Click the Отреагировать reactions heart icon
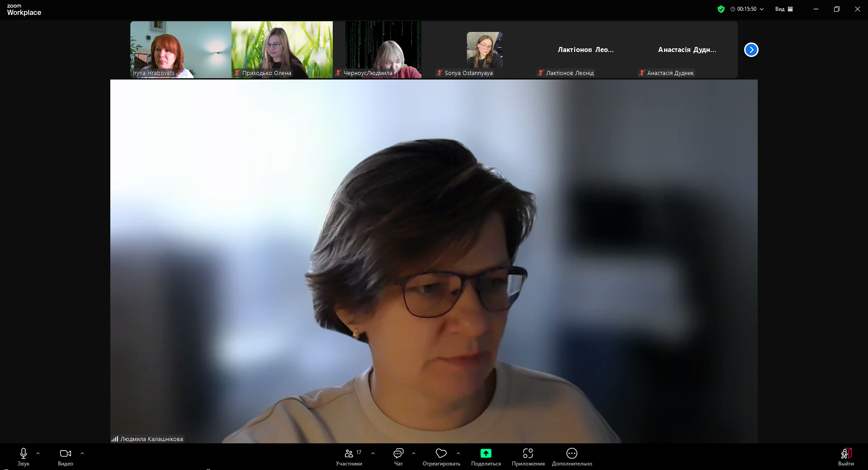This screenshot has width=868, height=470. 441,453
